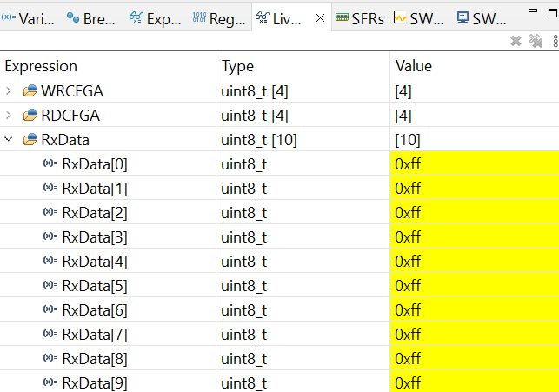Remove selected expression with single X icon
559x392 pixels.
pos(516,41)
